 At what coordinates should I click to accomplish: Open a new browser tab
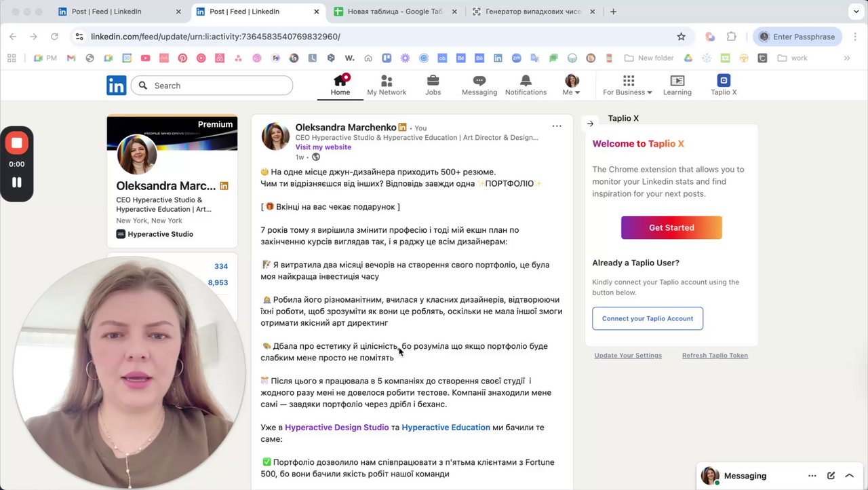[x=613, y=12]
